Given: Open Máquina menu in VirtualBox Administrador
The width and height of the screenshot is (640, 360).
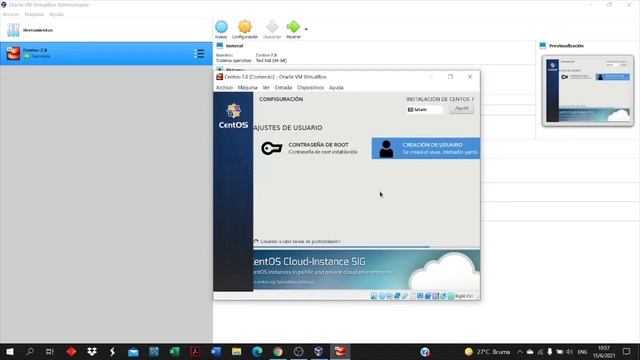Looking at the screenshot, I should 34,14.
